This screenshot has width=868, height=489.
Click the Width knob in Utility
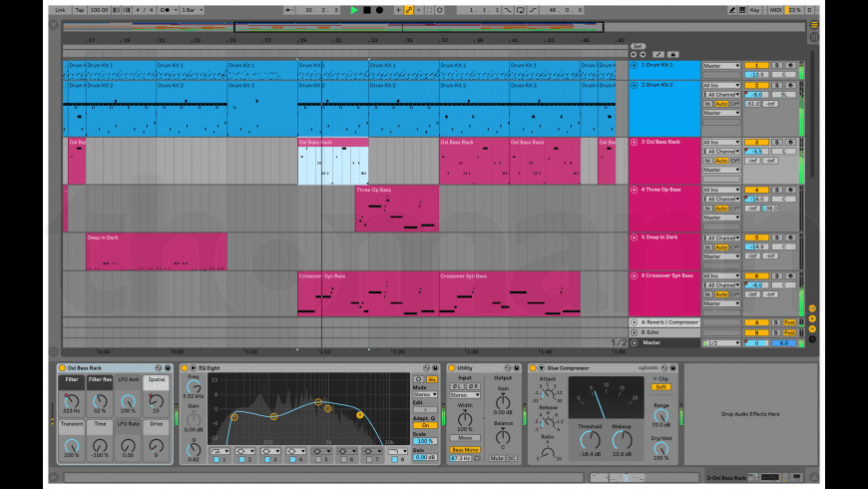465,417
